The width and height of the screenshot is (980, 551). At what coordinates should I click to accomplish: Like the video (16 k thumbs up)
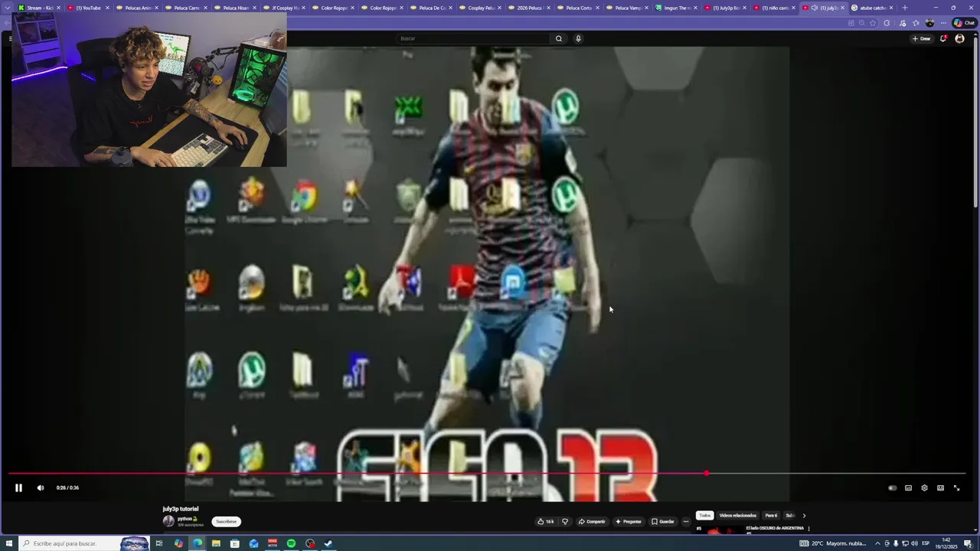(545, 521)
